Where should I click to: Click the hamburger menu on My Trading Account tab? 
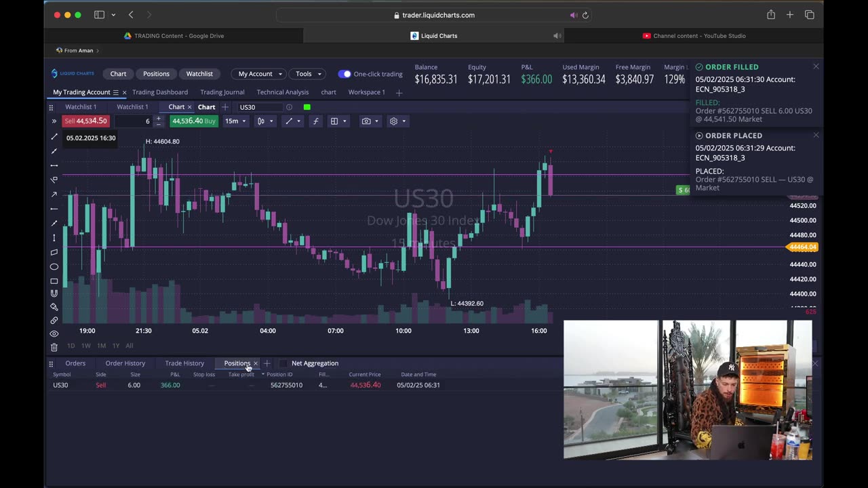(115, 92)
